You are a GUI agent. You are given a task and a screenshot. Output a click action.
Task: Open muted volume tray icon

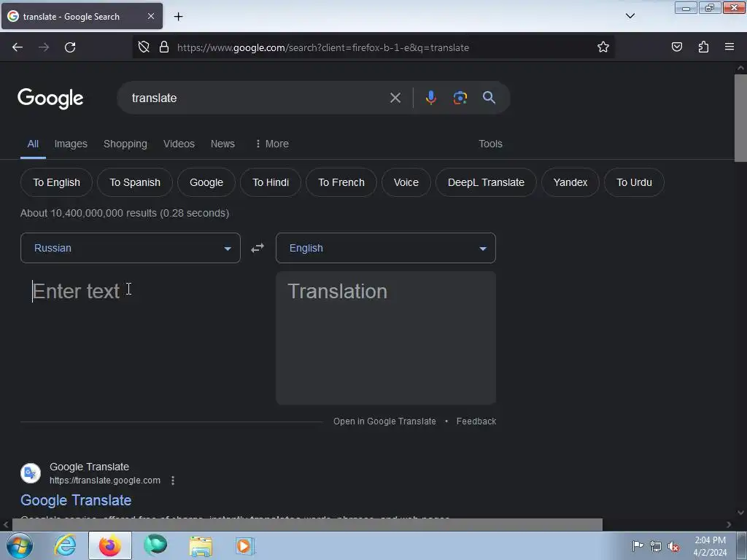coord(673,547)
